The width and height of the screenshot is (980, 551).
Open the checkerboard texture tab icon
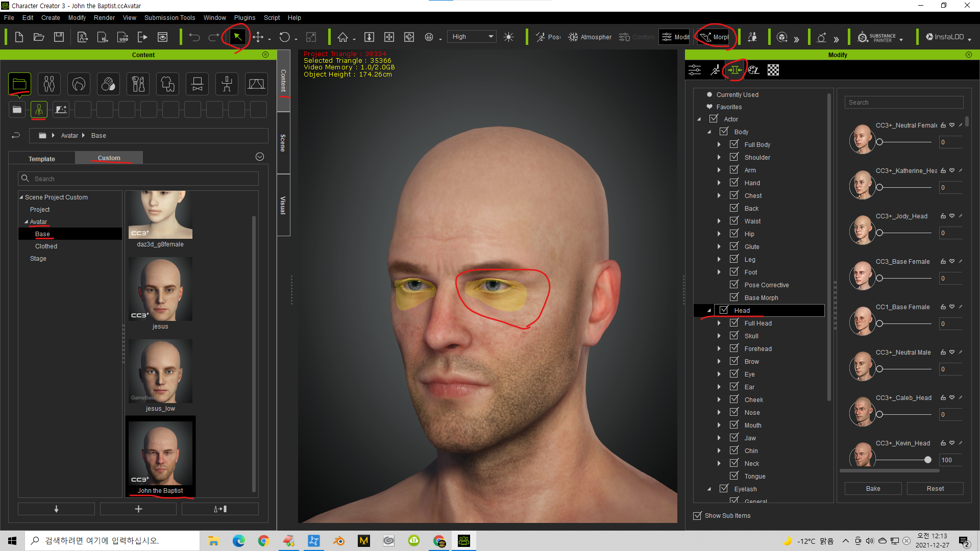(x=773, y=70)
